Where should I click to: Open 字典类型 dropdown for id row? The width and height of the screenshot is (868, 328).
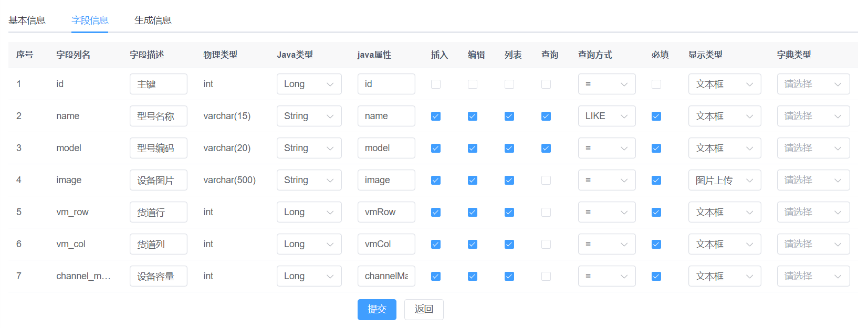[813, 84]
